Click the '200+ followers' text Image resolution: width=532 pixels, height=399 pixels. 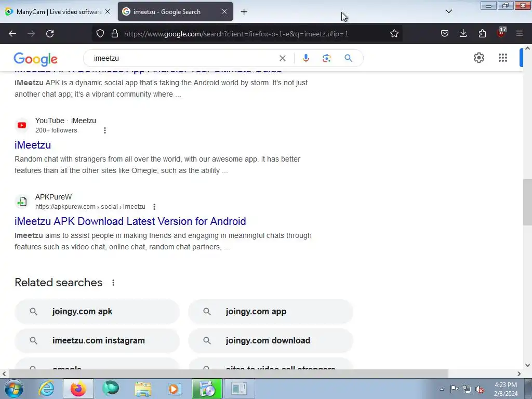click(56, 130)
